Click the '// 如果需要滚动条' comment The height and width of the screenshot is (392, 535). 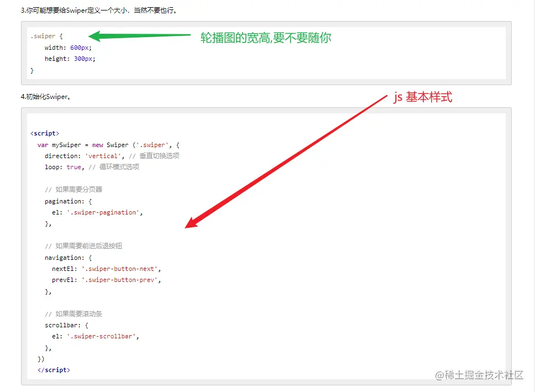74,314
